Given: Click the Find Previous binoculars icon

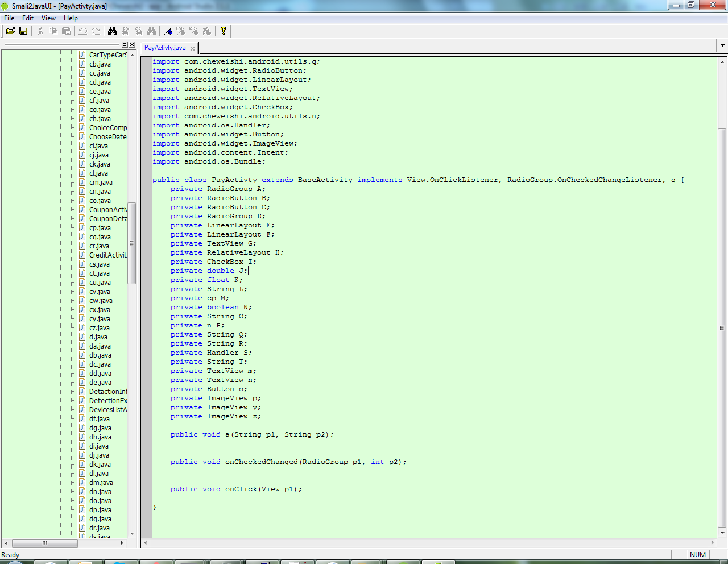Looking at the screenshot, I should 138,31.
